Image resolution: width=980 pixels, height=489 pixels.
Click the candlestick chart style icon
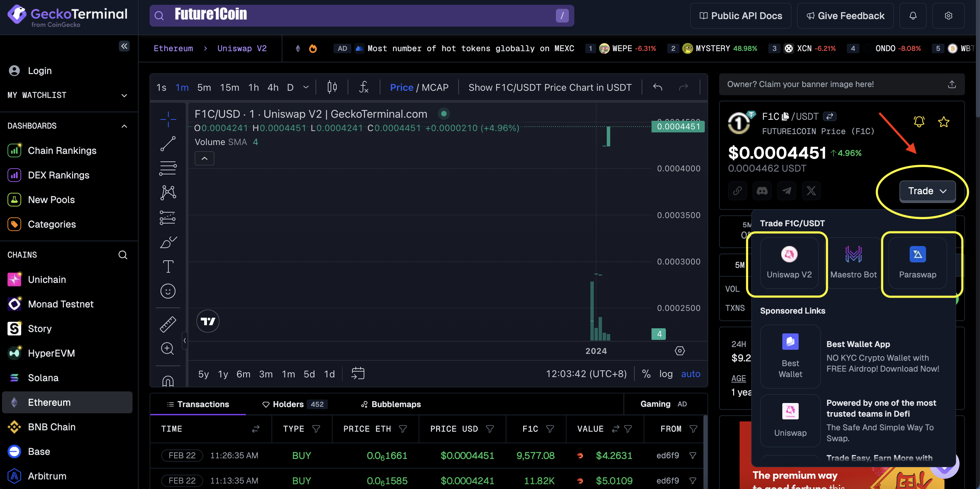coord(332,87)
